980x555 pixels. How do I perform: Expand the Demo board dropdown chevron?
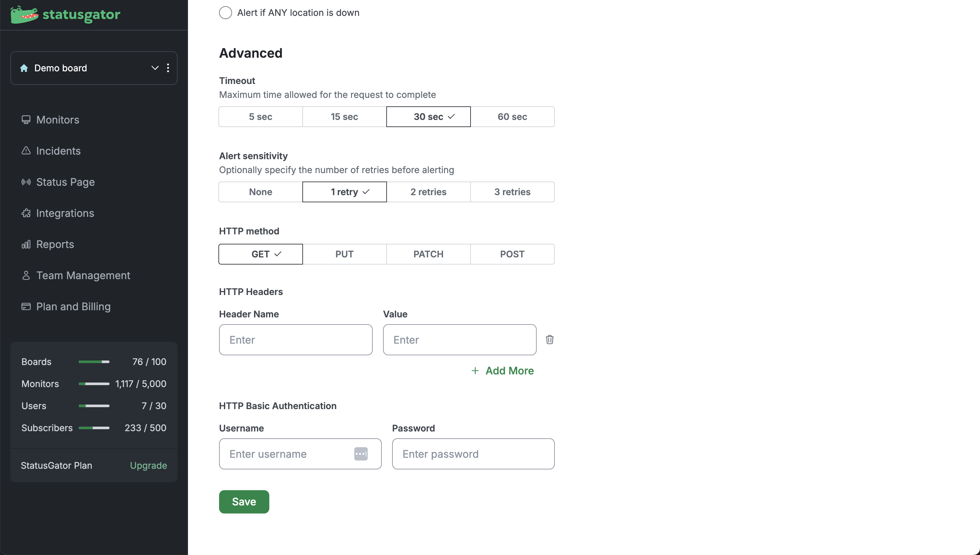[x=155, y=68]
